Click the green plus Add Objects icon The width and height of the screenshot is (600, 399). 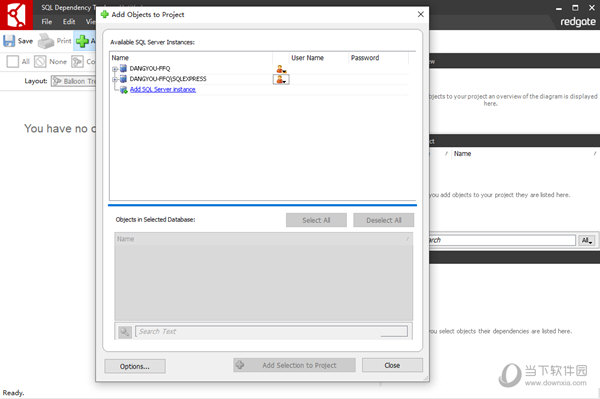pos(82,41)
